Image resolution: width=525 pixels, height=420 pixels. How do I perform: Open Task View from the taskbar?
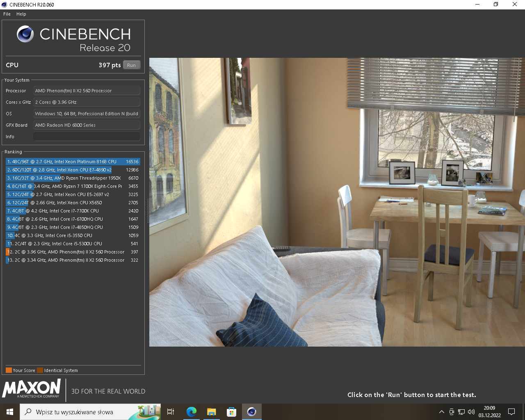(x=171, y=412)
